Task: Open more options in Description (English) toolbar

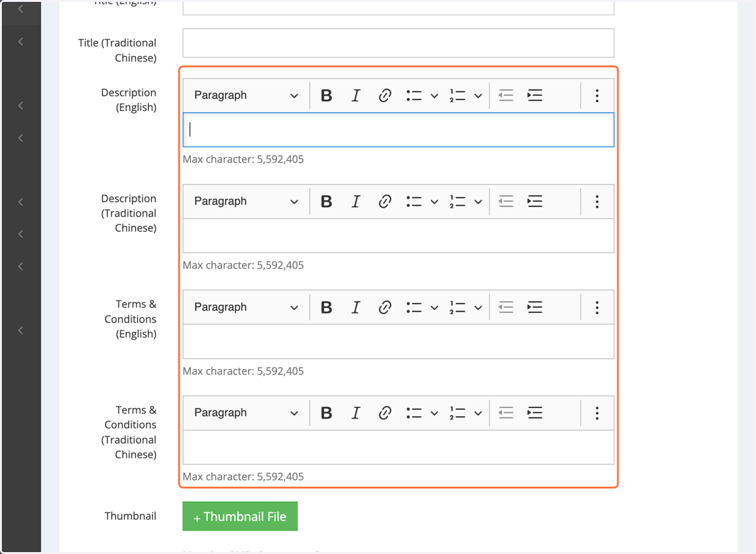Action: click(x=597, y=96)
